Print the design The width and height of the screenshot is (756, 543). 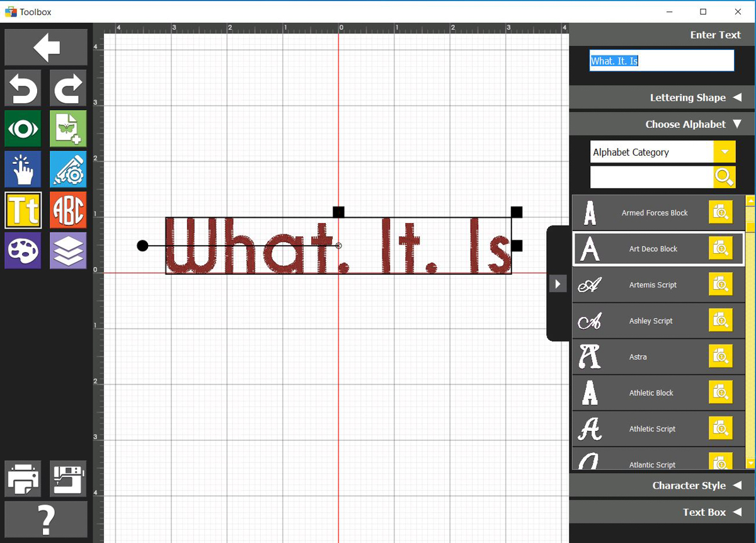23,479
